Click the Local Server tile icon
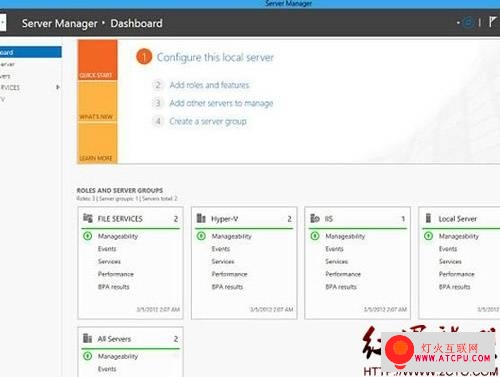This screenshot has width=500, height=377. [429, 218]
